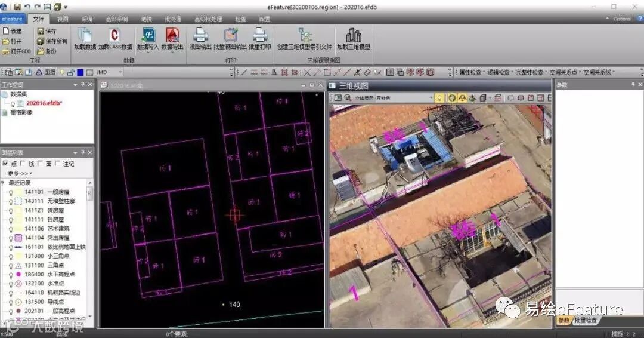Switch to the 视图 ribbon tab
This screenshot has height=338, width=644.
tap(63, 19)
